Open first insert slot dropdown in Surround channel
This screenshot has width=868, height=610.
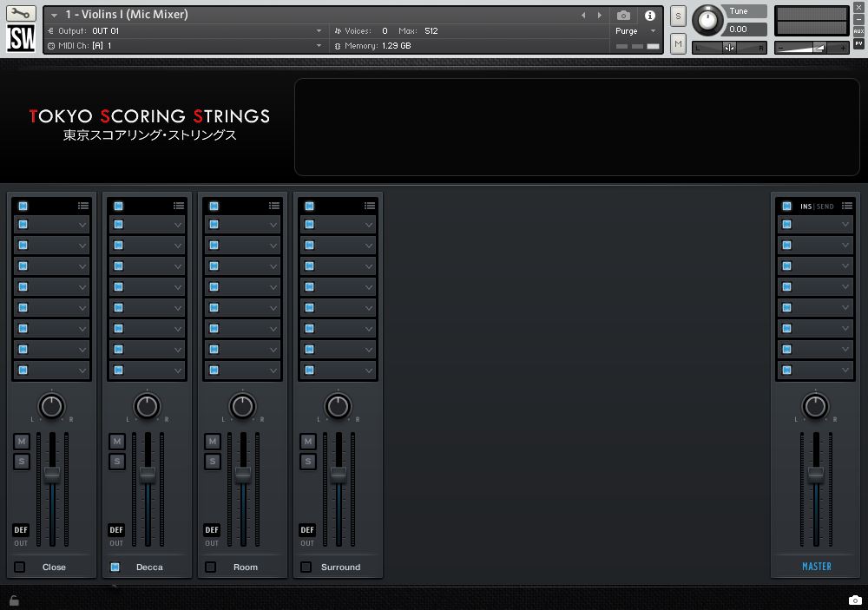(x=369, y=225)
